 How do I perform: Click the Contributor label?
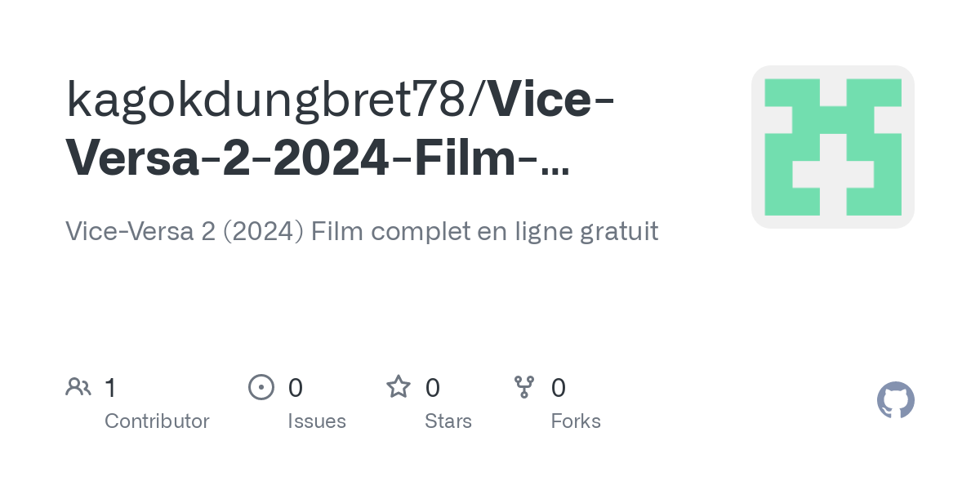(157, 421)
